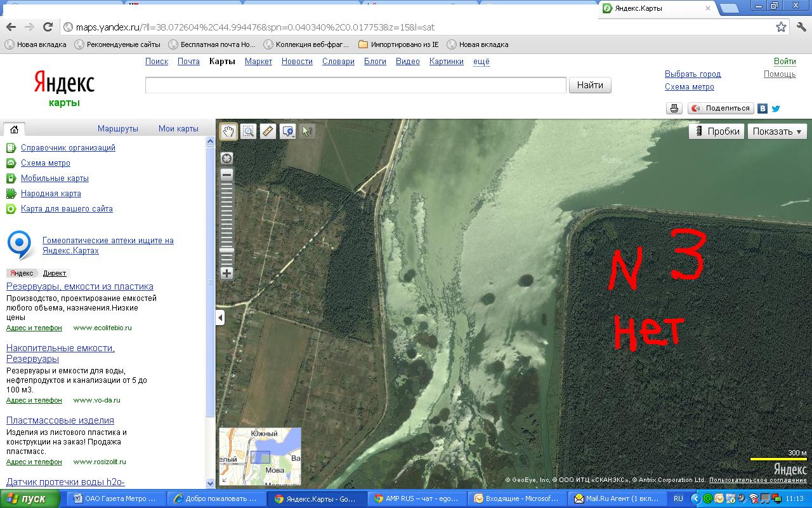The image size is (812, 508).
Task: Activate the ruler distance tool
Action: pyautogui.click(x=268, y=131)
